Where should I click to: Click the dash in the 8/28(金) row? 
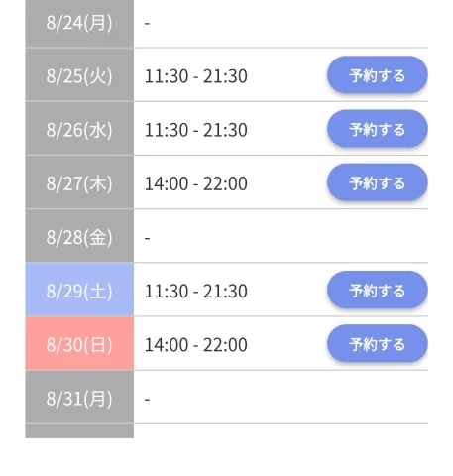148,238
